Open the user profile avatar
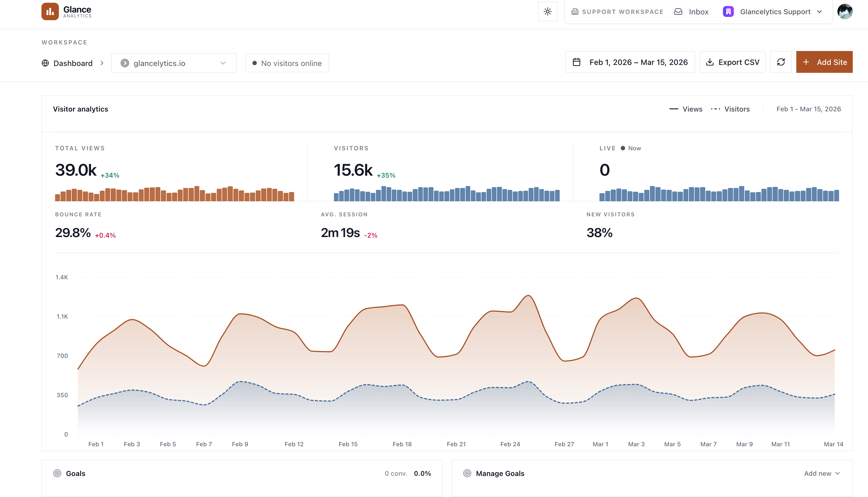Image resolution: width=868 pixels, height=497 pixels. [x=845, y=12]
